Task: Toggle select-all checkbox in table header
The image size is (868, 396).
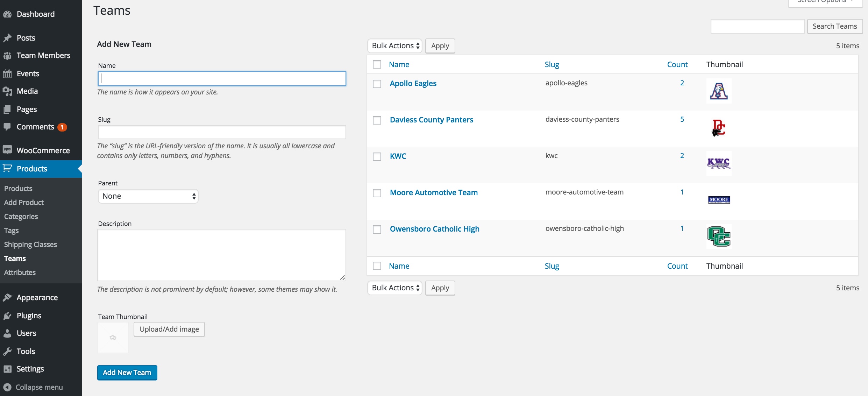Action: (x=377, y=64)
